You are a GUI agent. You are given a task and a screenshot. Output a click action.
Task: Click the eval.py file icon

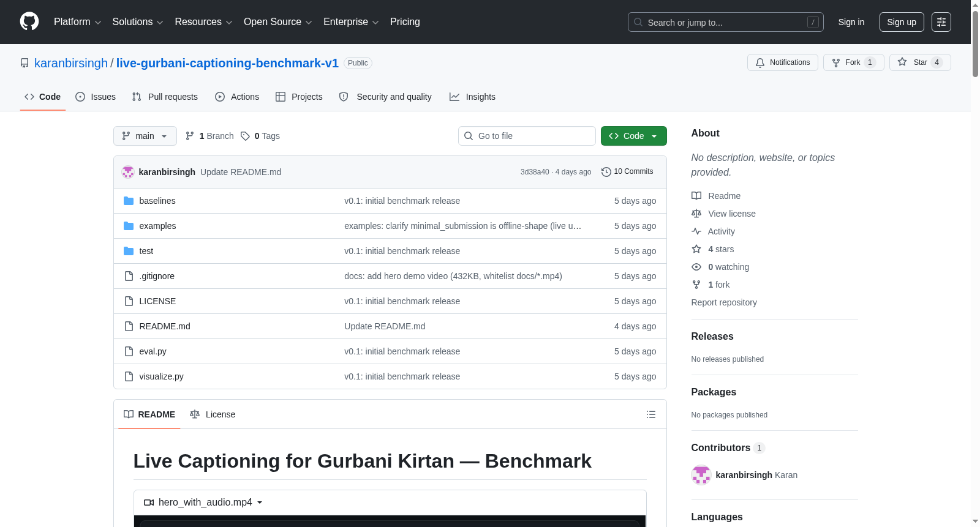[129, 351]
